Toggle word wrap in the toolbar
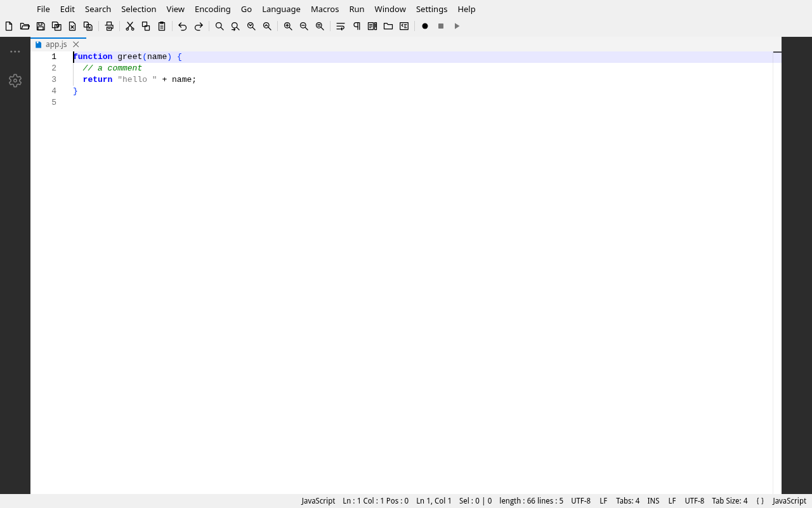 tap(341, 26)
